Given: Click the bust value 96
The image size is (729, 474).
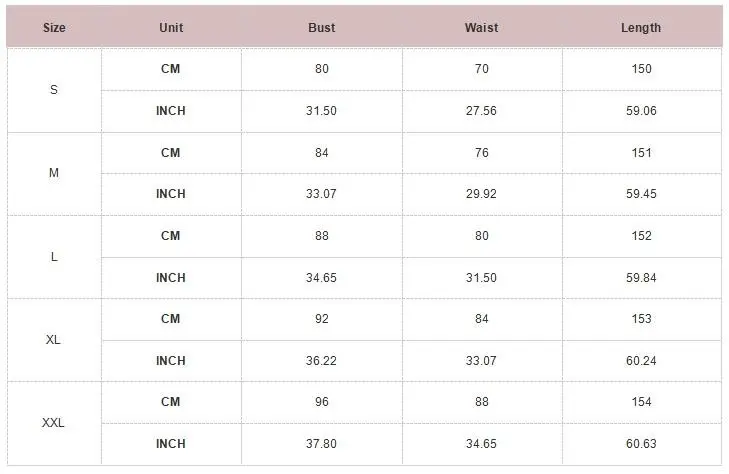Looking at the screenshot, I should point(322,402).
